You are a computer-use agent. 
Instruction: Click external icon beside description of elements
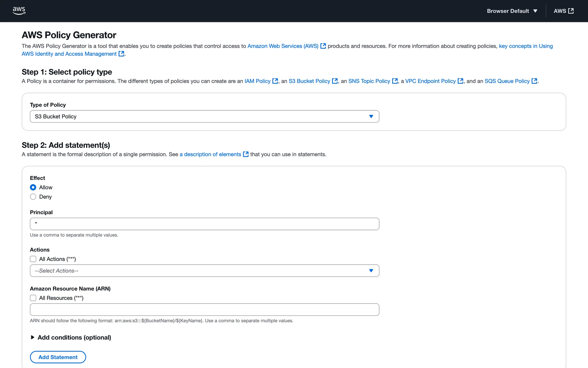[246, 154]
